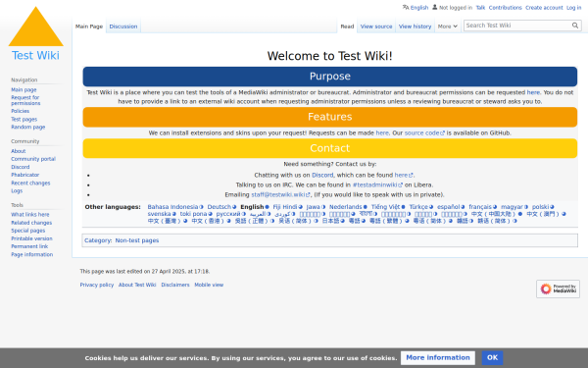Click Printable version
This screenshot has width=588, height=368.
click(x=31, y=238)
